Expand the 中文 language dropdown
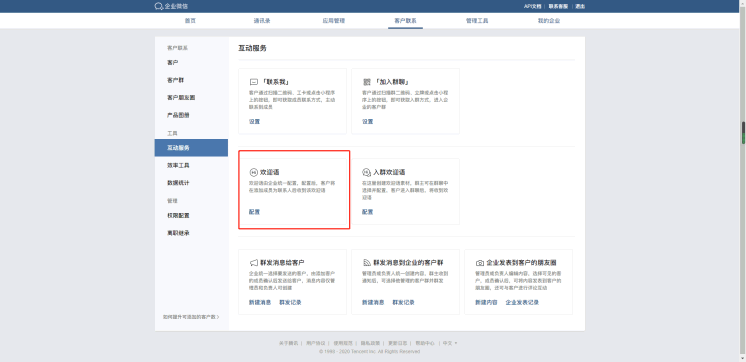This screenshot has height=362, width=746. pyautogui.click(x=450, y=343)
